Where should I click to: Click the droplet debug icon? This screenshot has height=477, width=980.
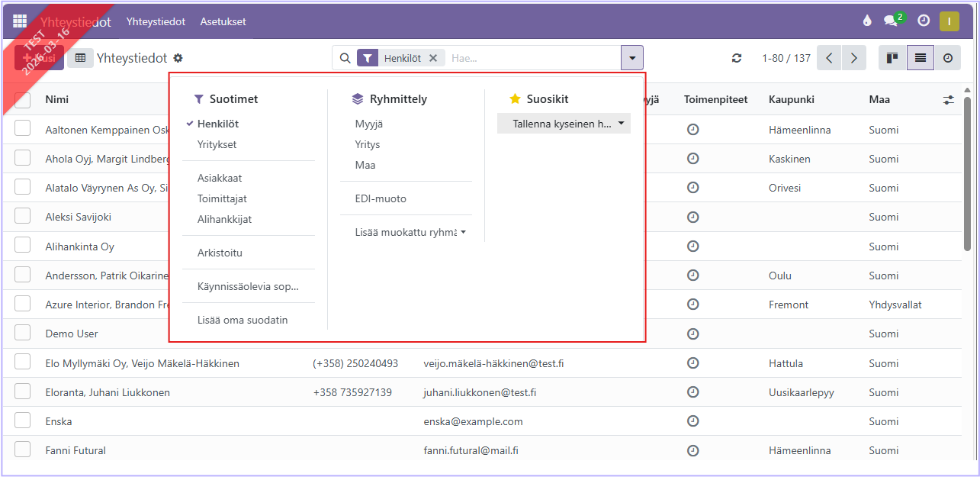pos(866,21)
